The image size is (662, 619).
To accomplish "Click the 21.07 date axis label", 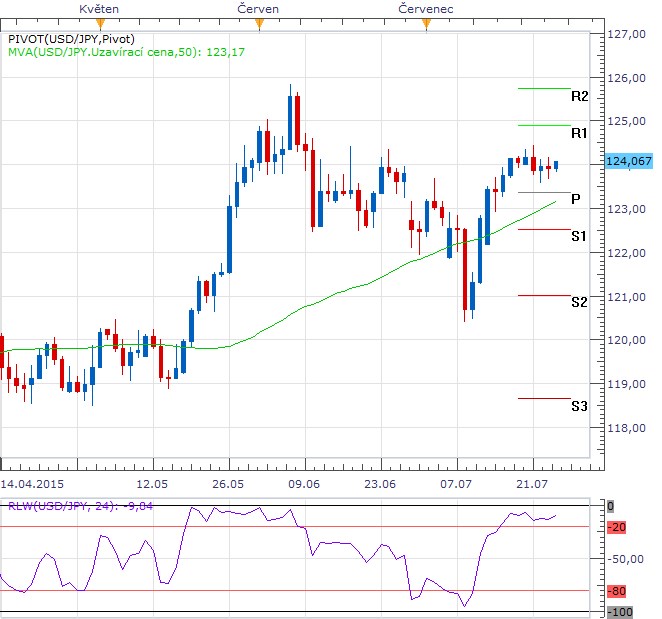I will pyautogui.click(x=532, y=484).
